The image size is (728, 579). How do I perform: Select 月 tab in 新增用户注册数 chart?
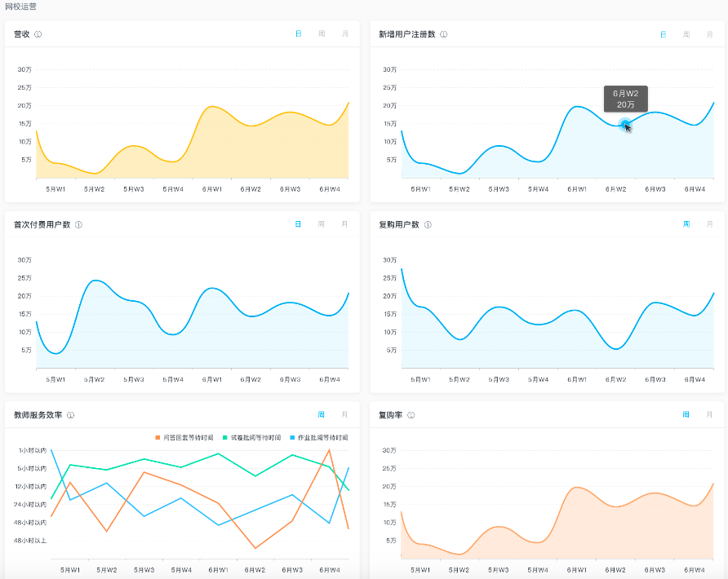click(x=709, y=34)
